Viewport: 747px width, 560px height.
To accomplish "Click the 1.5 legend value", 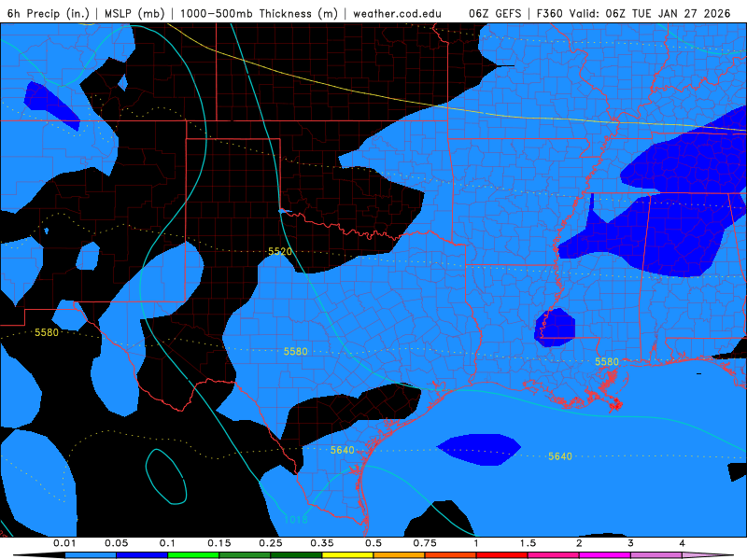I will point(528,543).
